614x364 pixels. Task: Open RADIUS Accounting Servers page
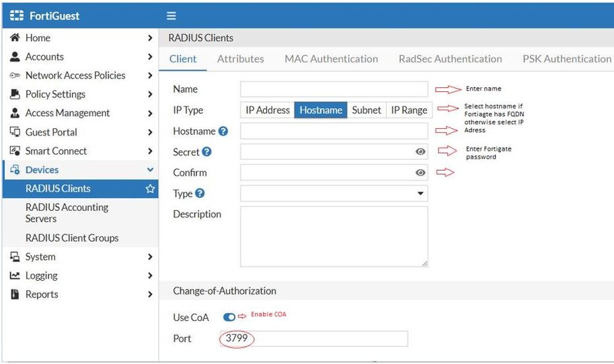point(67,213)
